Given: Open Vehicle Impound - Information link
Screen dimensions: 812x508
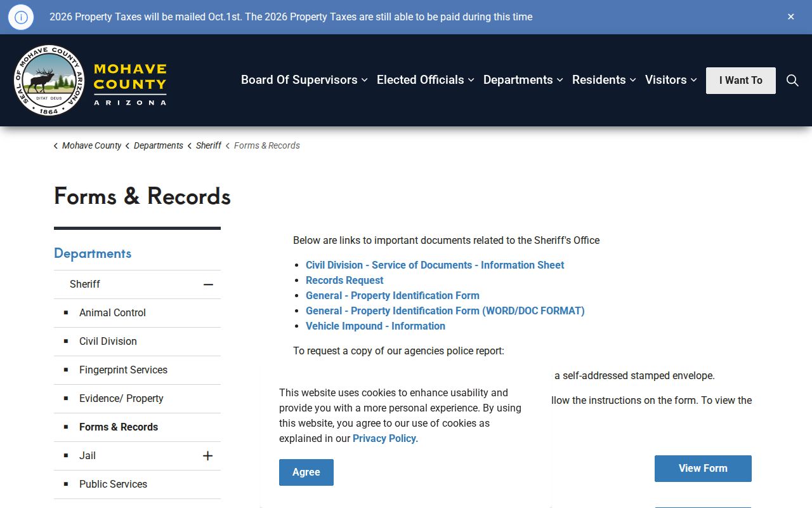Looking at the screenshot, I should pos(376,326).
